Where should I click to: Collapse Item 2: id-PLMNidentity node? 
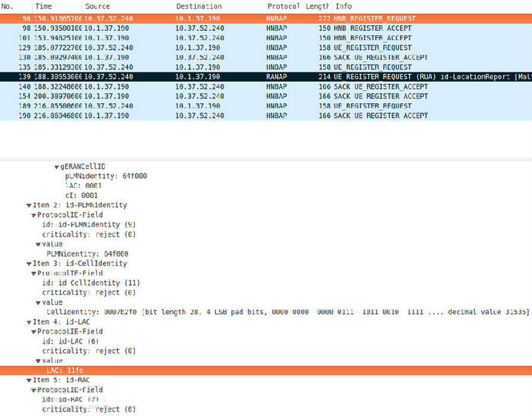[29, 206]
